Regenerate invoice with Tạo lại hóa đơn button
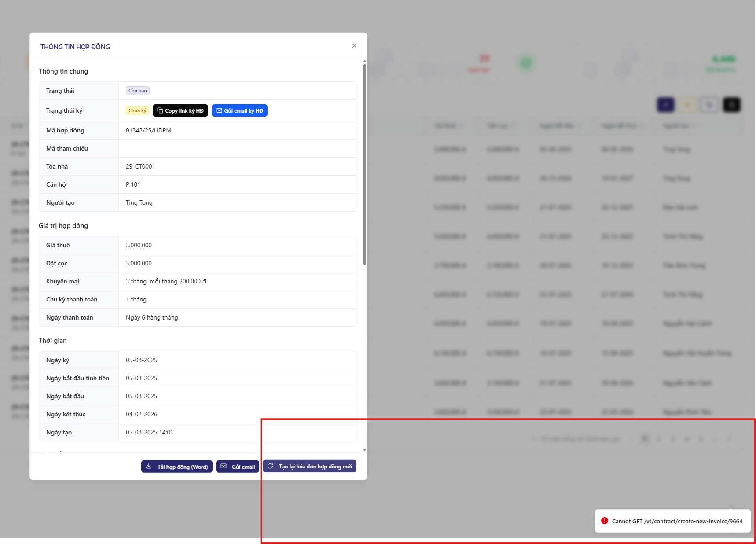Screen dimensions: 756x544 tap(309, 467)
